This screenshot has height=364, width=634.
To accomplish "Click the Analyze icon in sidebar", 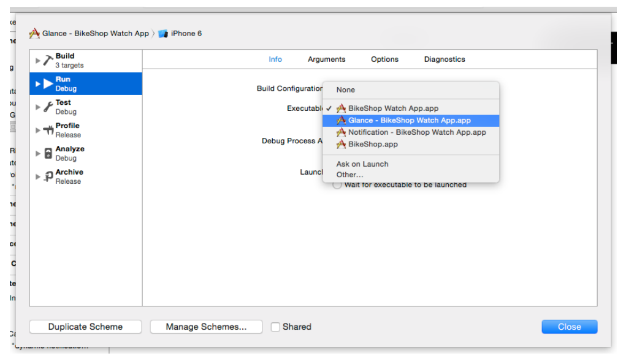I will [x=48, y=154].
